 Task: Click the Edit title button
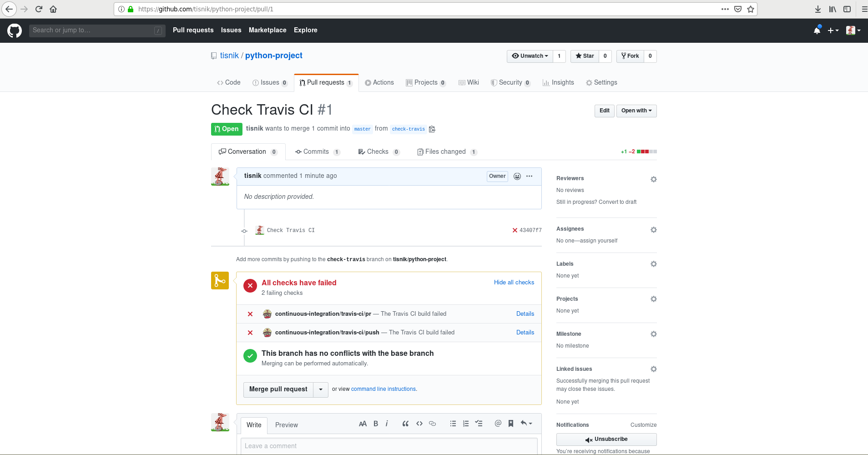tap(605, 111)
